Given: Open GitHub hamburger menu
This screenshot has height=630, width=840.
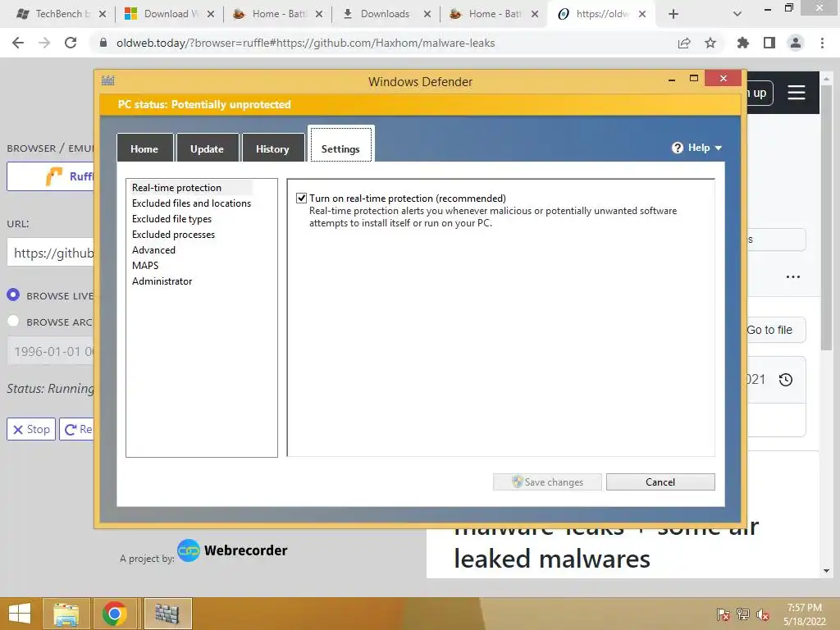Looking at the screenshot, I should (797, 93).
